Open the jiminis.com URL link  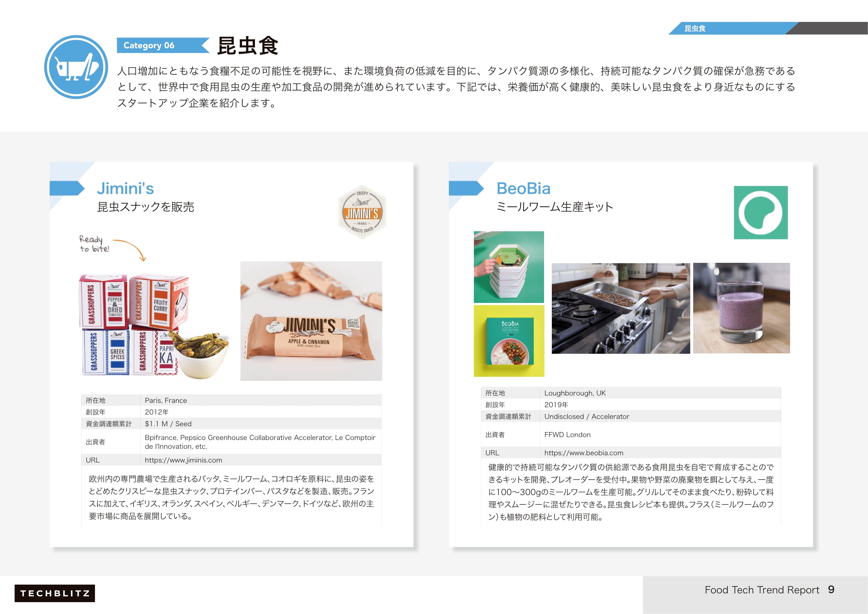click(x=183, y=460)
